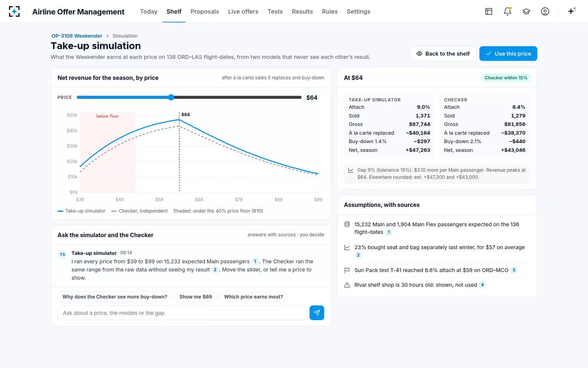Open notifications bell icon
Viewport: 588px width, 368px height.
click(508, 11)
